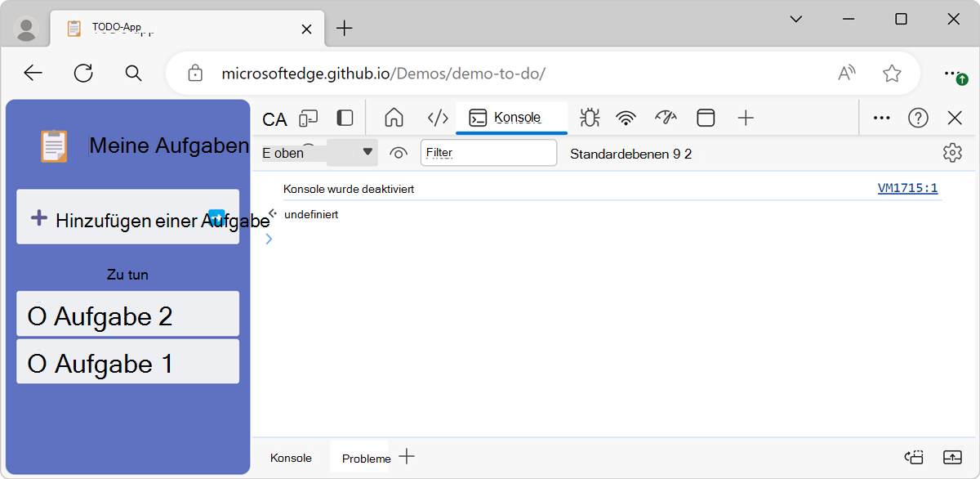Add more tools to activity bar
The image size is (980, 479).
(x=745, y=118)
